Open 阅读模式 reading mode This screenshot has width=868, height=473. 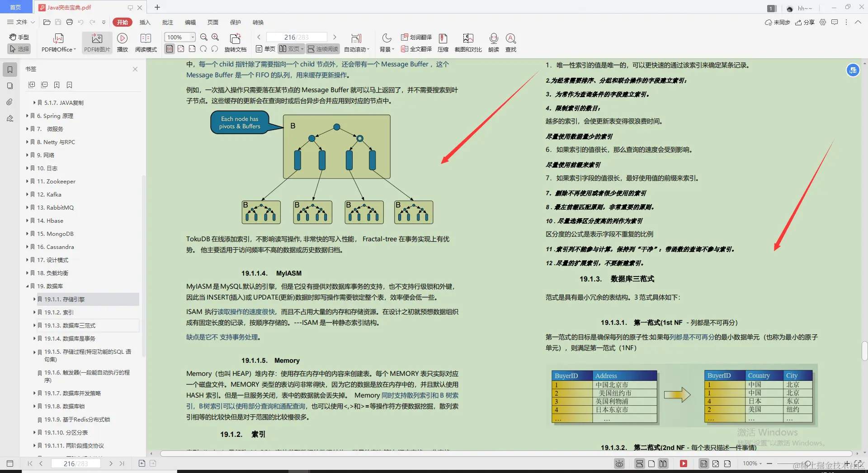pos(146,42)
